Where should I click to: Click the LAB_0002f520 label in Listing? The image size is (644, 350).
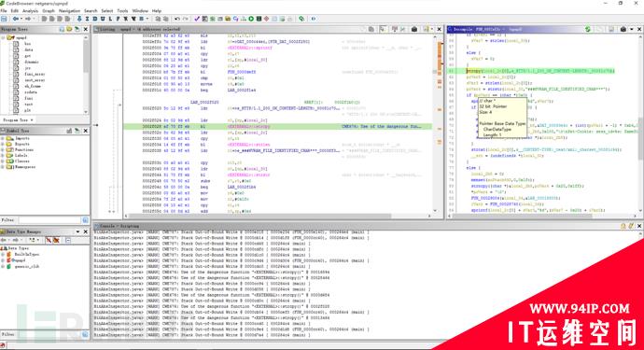point(204,102)
